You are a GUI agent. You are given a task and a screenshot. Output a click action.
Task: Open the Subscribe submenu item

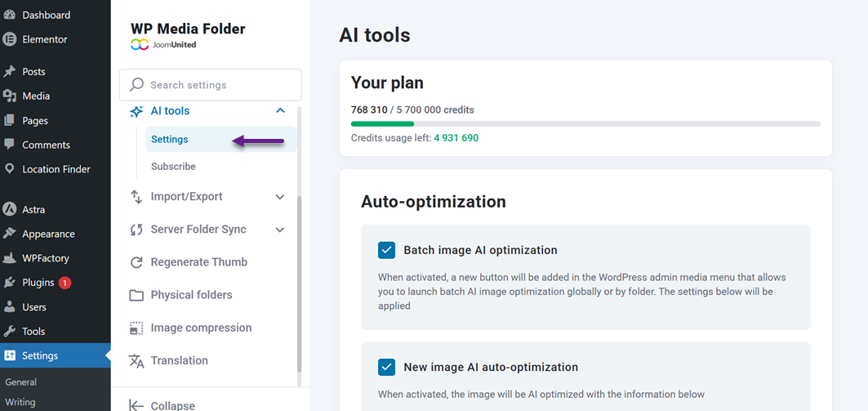click(173, 167)
